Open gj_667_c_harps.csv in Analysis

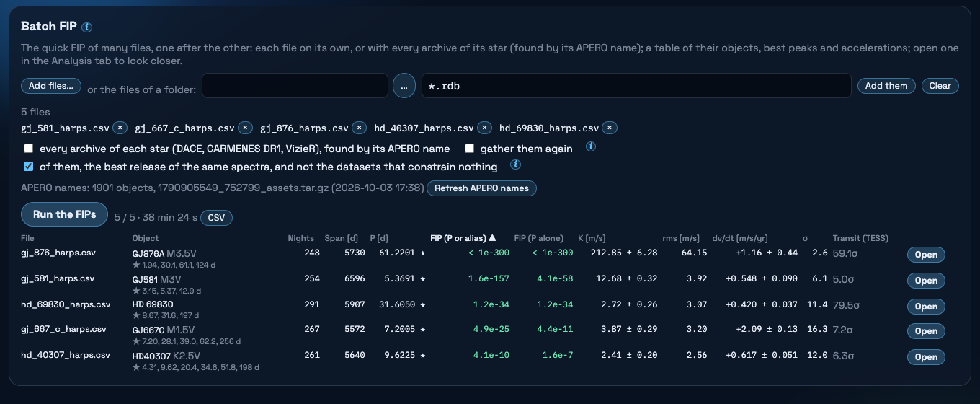926,331
